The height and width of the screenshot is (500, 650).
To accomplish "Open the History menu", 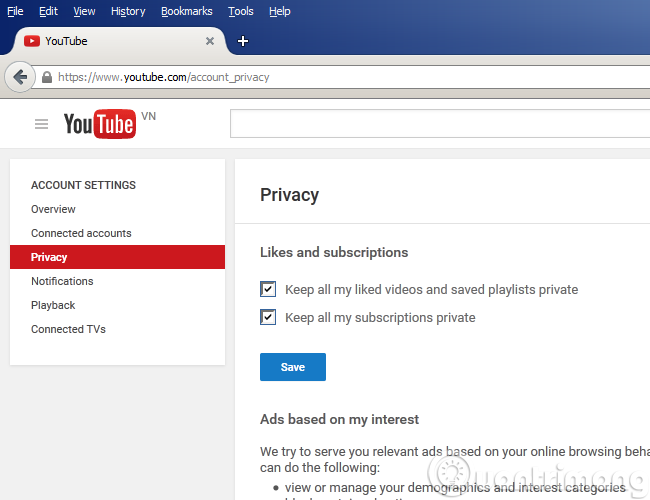I will point(128,11).
